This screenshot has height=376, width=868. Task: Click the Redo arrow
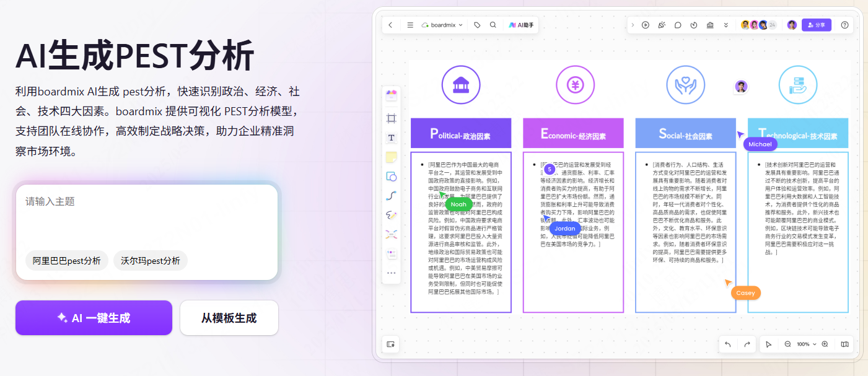click(747, 344)
